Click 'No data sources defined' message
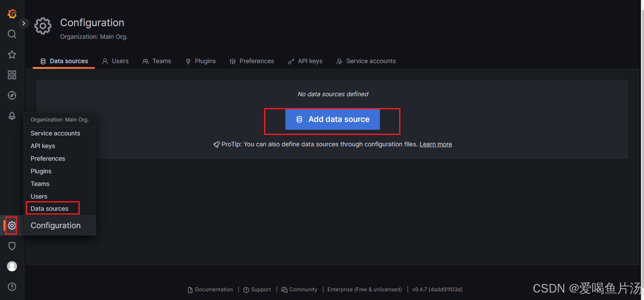644x300 pixels. pos(333,94)
